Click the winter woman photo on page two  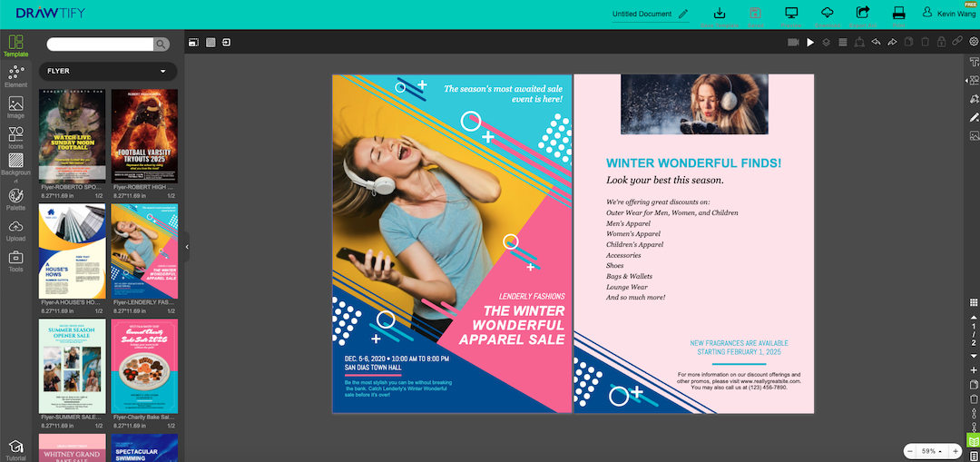(694, 104)
